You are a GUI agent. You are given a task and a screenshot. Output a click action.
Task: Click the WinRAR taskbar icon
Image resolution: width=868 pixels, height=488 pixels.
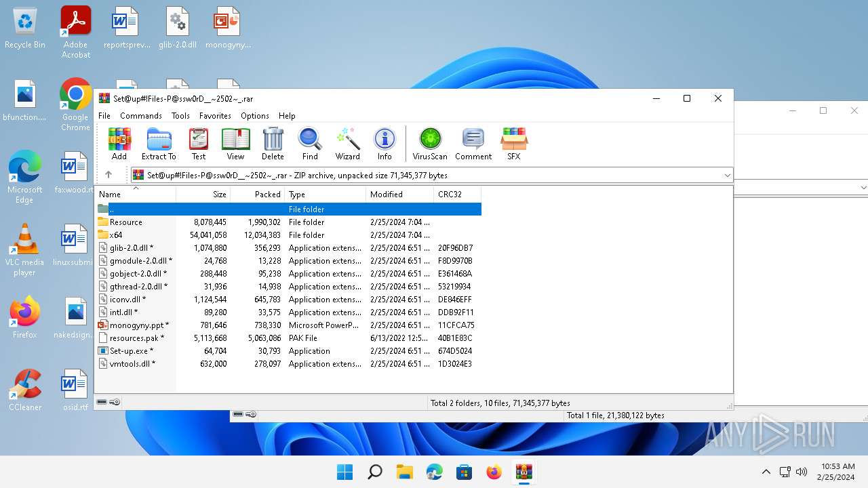[x=524, y=472]
